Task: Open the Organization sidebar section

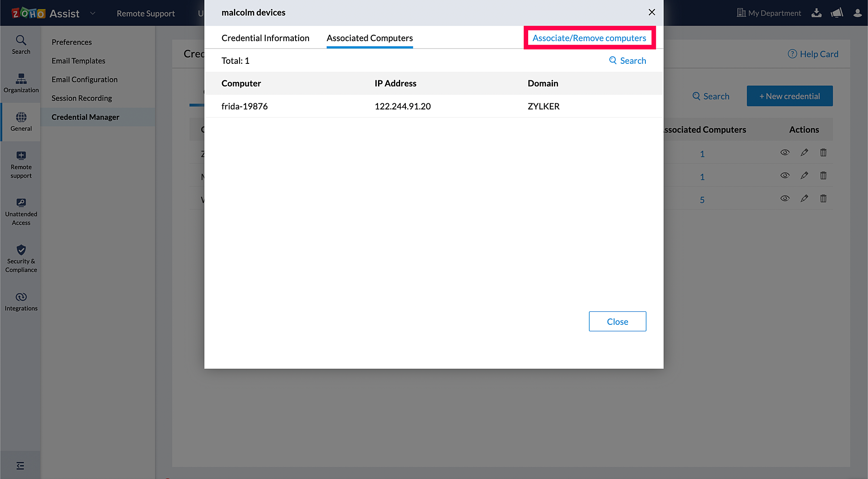Action: point(21,83)
